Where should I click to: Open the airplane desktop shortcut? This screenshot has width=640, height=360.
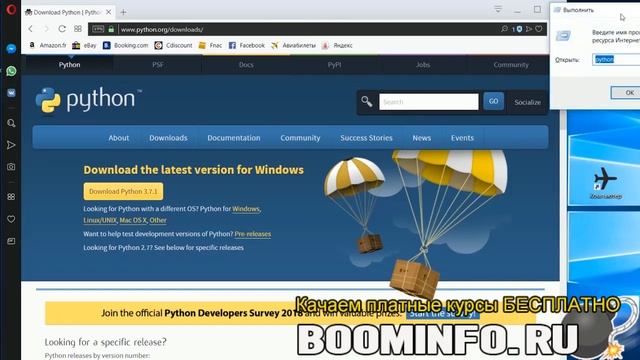tap(606, 183)
